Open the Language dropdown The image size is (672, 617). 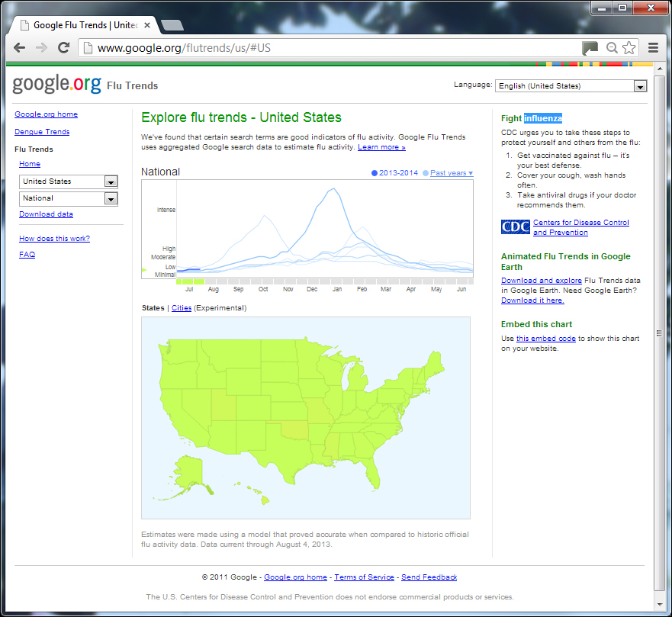(571, 85)
